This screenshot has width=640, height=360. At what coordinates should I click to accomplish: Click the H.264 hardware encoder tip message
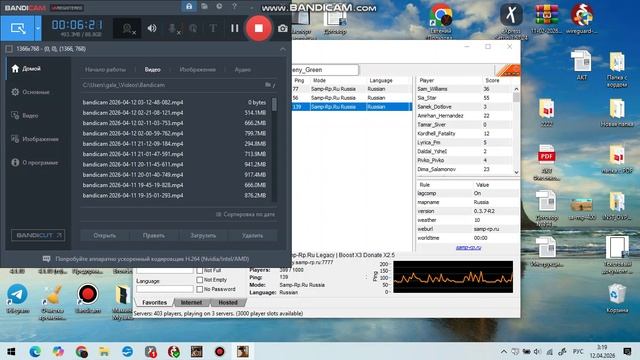click(146, 259)
